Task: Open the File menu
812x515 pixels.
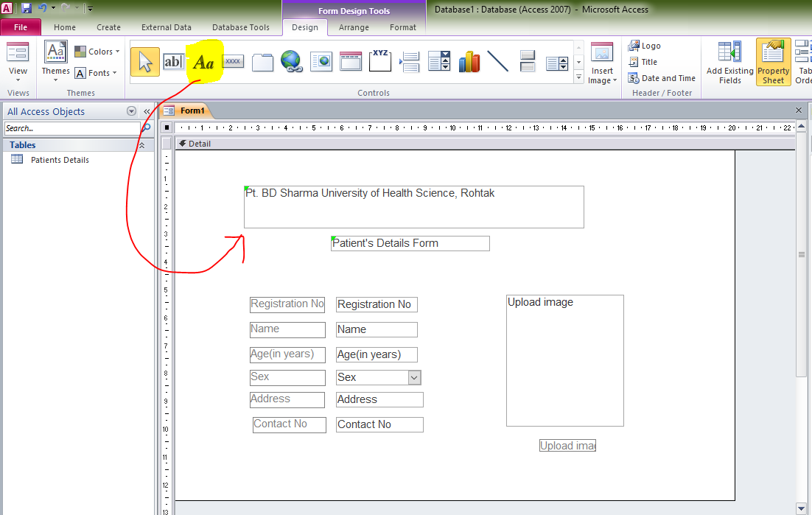Action: tap(21, 27)
